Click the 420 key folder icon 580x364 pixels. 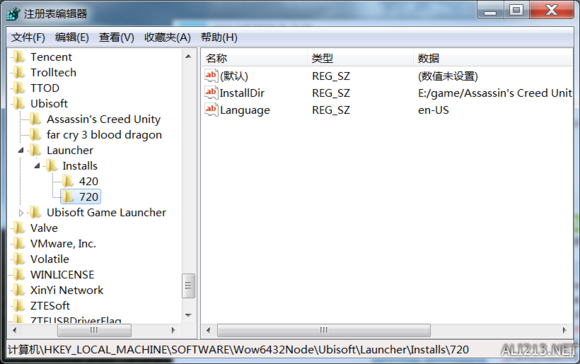coord(67,181)
